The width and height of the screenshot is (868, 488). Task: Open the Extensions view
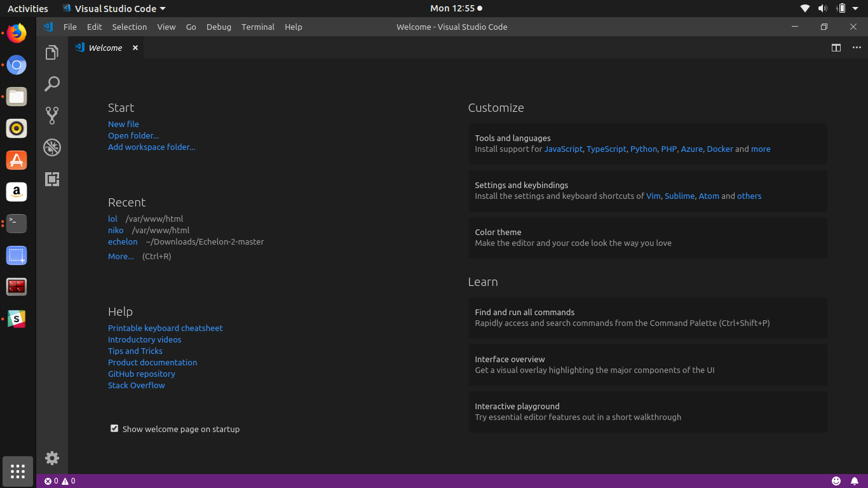[x=52, y=179]
